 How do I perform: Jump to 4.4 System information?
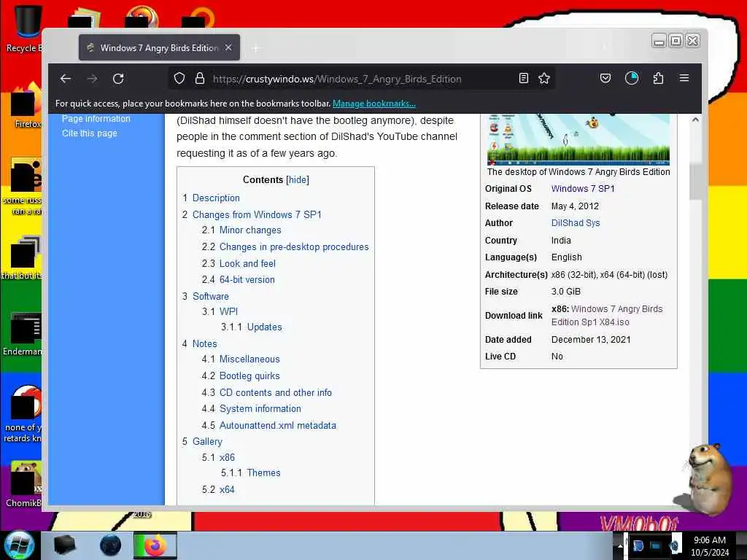pos(260,409)
